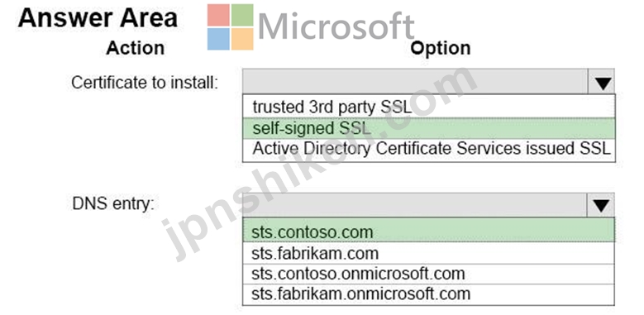
Task: Click the Answer Area heading
Action: (x=98, y=18)
